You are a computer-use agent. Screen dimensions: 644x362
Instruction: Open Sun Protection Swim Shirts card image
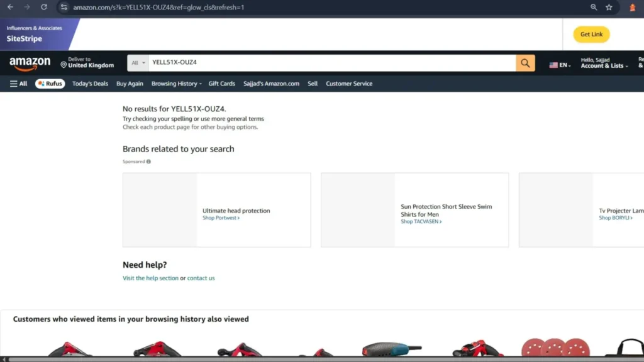click(358, 210)
